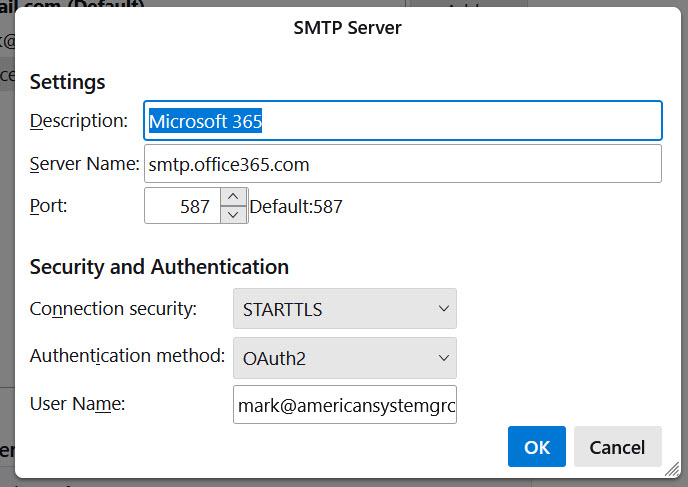Click the SMTP Server dialog title
Screen dimensions: 688x487
tap(347, 28)
